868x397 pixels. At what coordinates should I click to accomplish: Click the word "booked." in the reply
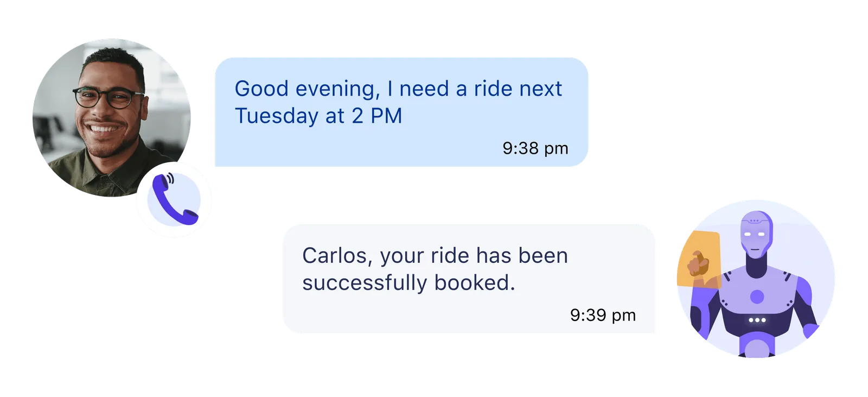click(475, 283)
